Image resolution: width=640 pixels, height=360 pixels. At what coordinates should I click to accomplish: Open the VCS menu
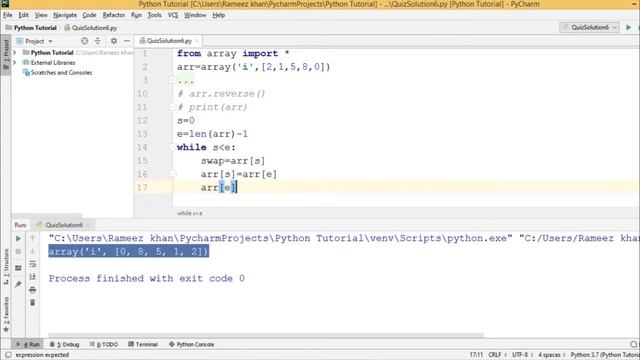tap(173, 15)
